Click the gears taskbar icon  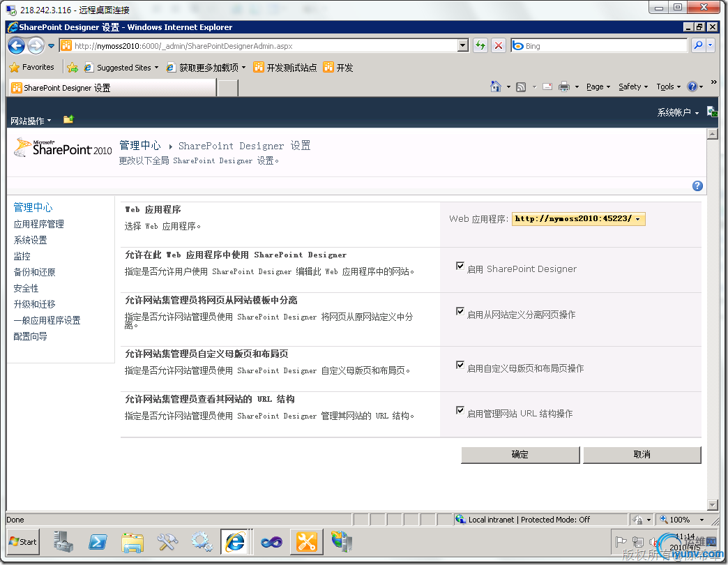202,542
